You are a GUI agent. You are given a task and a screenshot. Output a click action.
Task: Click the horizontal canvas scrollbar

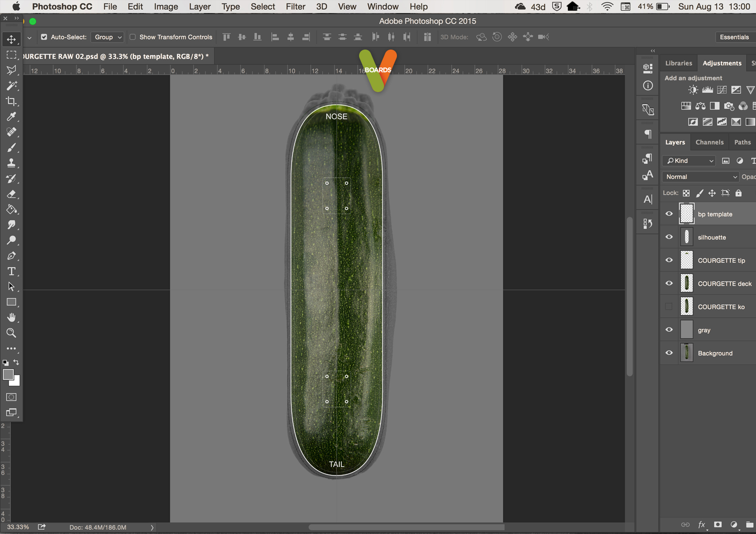pos(406,527)
